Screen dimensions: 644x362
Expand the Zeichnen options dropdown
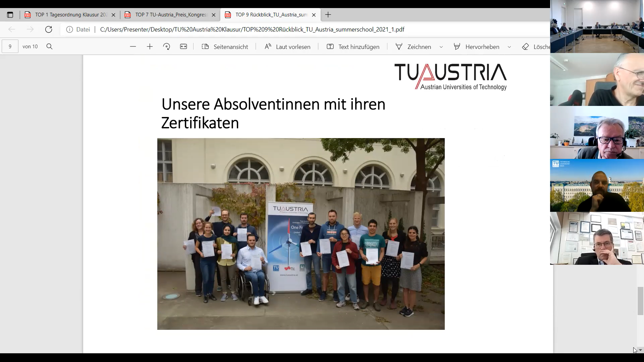coord(441,47)
